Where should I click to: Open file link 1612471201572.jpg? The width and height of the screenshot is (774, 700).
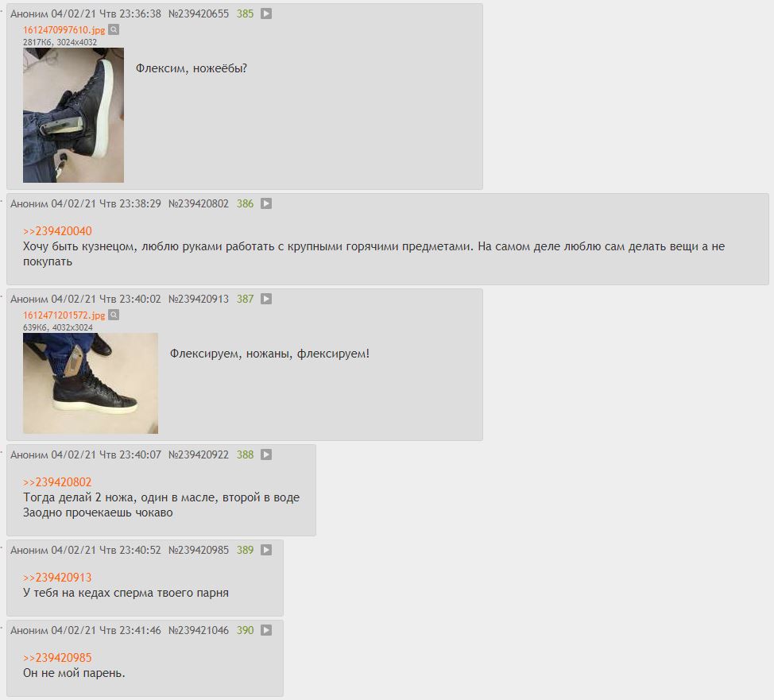[x=64, y=315]
